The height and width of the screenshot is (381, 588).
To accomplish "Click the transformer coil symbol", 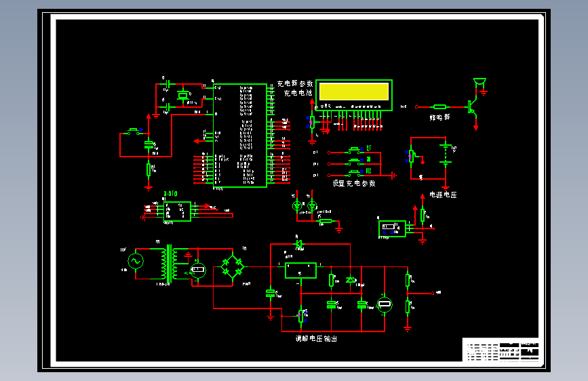I will [x=169, y=264].
